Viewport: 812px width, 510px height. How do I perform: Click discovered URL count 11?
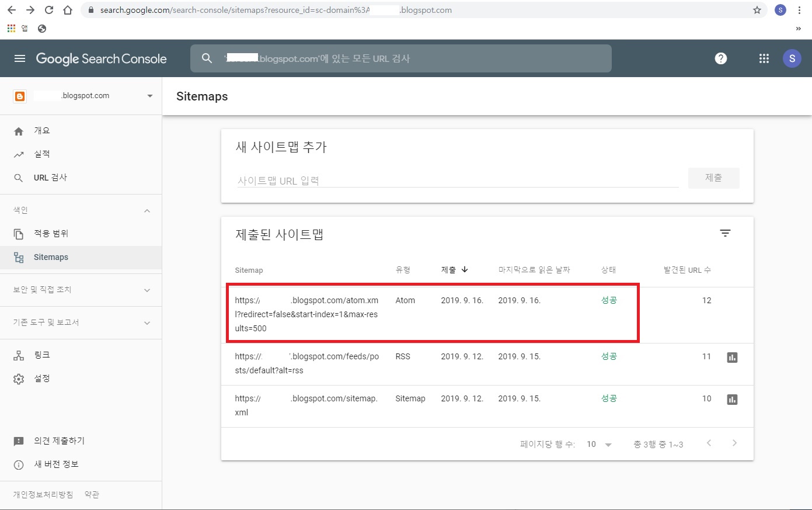coord(706,356)
